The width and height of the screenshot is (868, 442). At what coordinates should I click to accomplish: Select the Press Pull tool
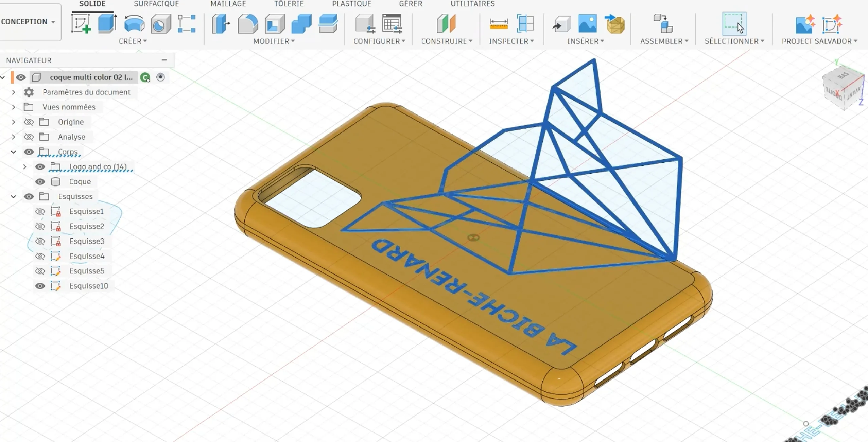tap(220, 24)
